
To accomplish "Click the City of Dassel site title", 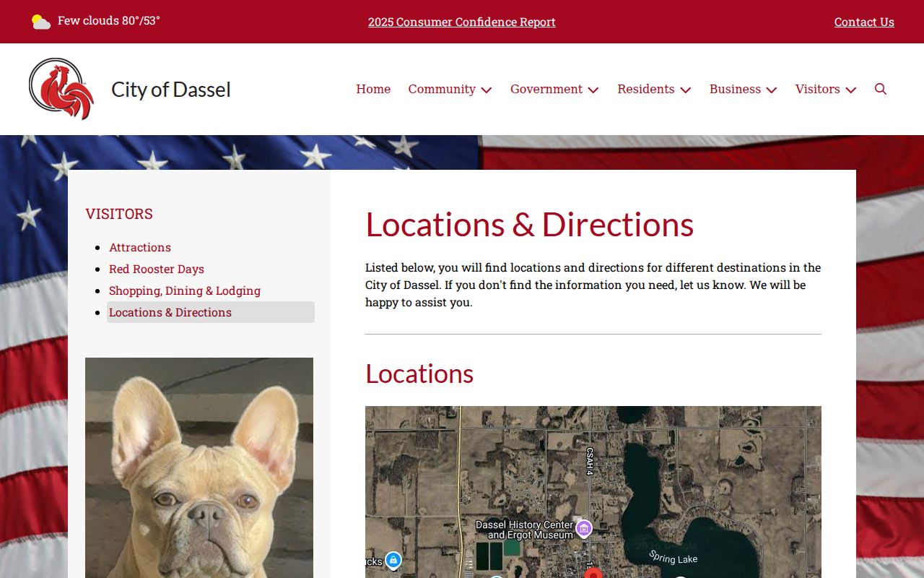I will (x=171, y=89).
